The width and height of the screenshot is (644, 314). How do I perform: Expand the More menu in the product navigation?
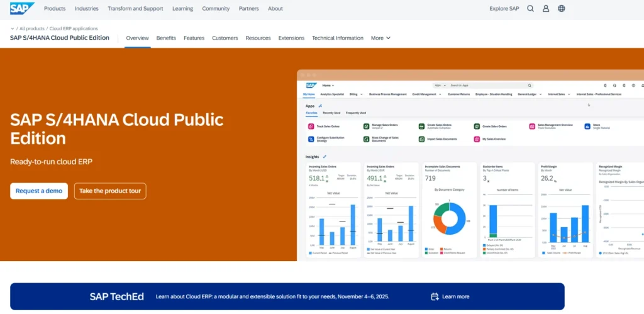point(380,38)
